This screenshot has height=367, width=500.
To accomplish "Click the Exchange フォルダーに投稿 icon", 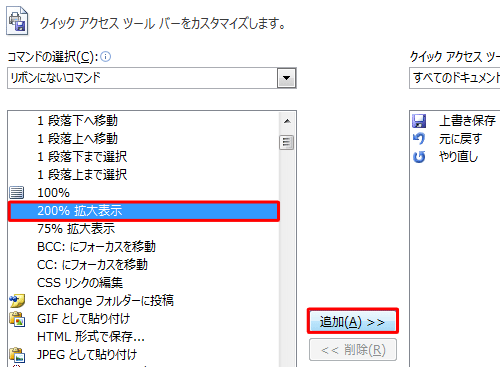I will coord(17,301).
